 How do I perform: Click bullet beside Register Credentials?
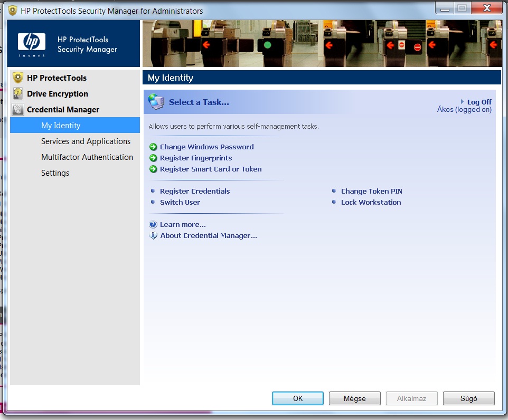coord(153,191)
